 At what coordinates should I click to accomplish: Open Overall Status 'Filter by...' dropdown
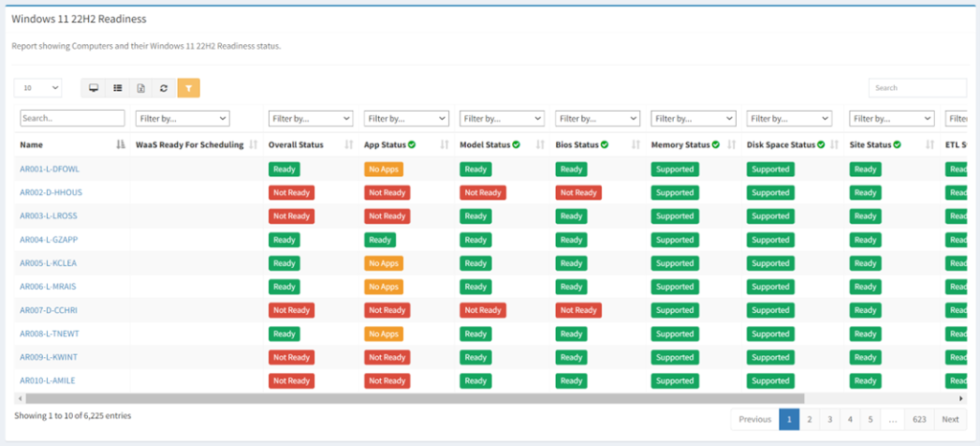(x=310, y=119)
